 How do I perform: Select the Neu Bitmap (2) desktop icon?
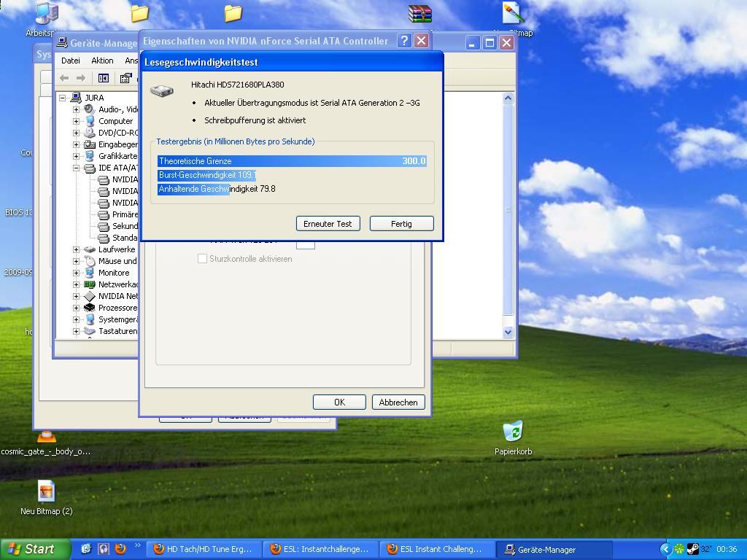47,491
